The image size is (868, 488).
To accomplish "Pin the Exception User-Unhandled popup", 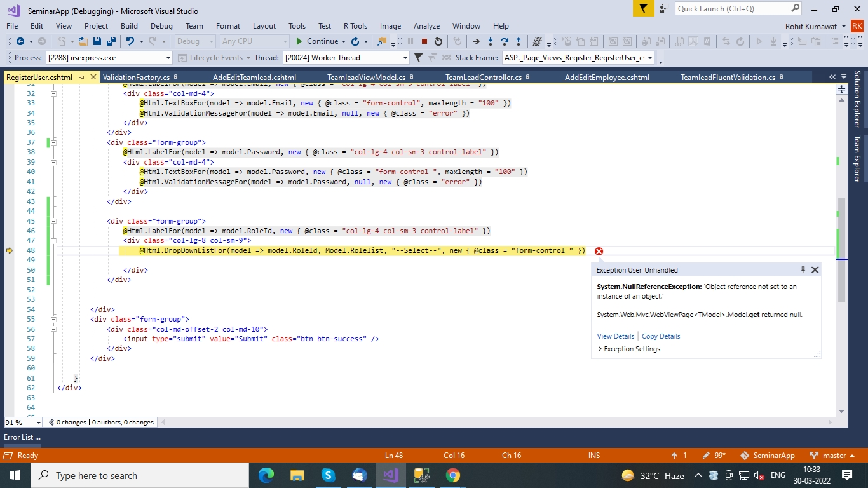I will pyautogui.click(x=803, y=270).
